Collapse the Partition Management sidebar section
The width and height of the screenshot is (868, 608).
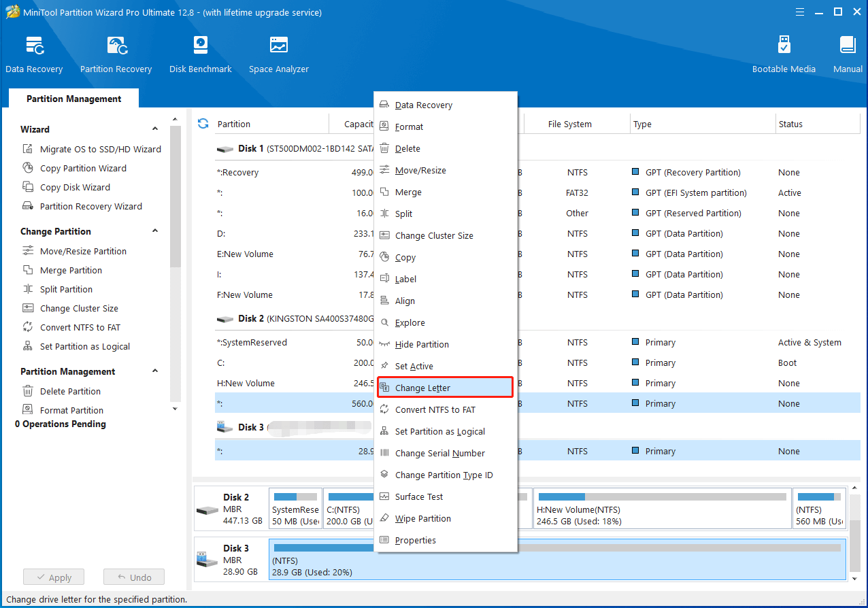click(x=155, y=371)
